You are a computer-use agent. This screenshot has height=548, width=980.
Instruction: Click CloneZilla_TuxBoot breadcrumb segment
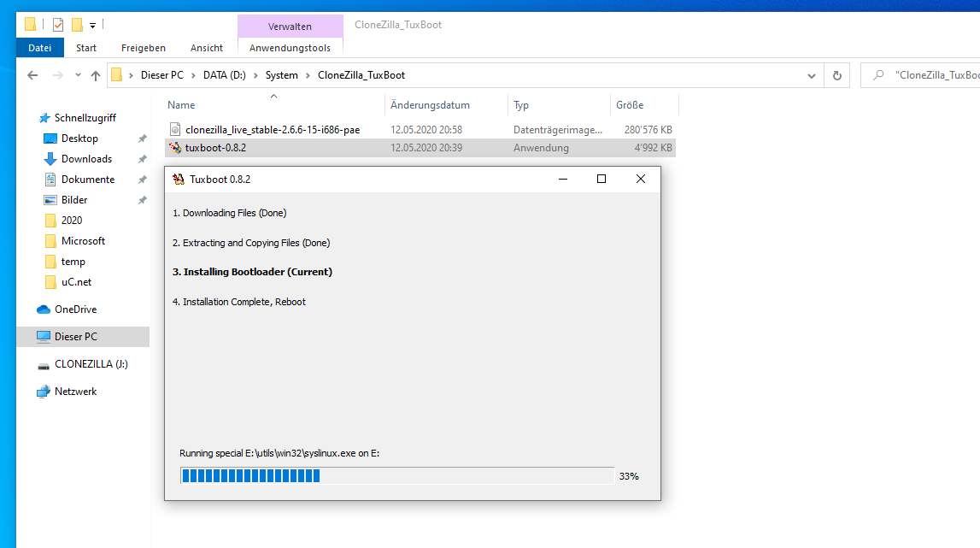point(361,75)
